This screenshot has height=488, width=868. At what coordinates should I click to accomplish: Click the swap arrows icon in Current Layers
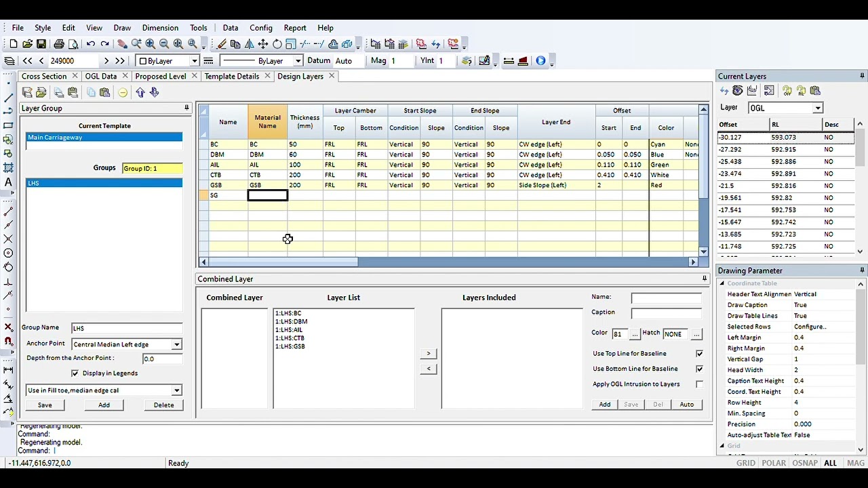[724, 91]
